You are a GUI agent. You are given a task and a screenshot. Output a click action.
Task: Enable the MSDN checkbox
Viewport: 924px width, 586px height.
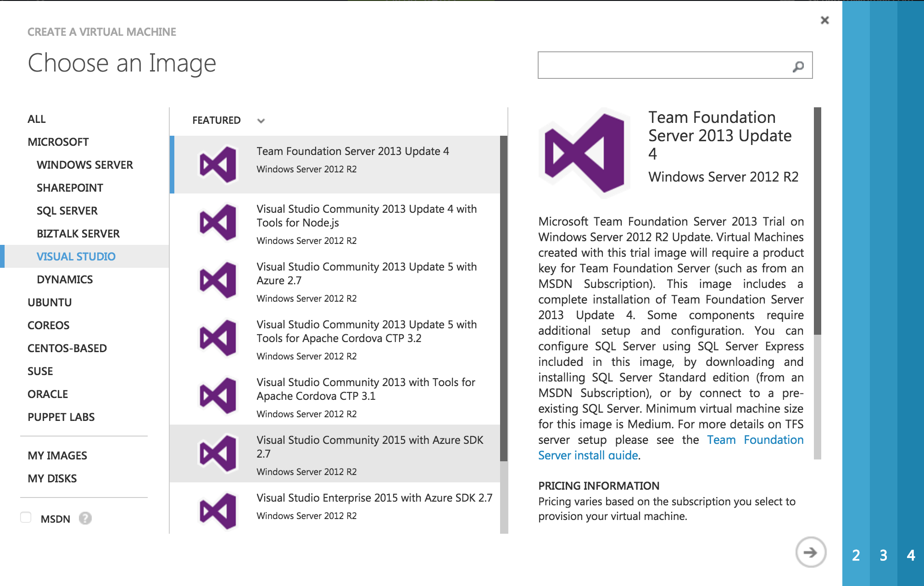[26, 518]
